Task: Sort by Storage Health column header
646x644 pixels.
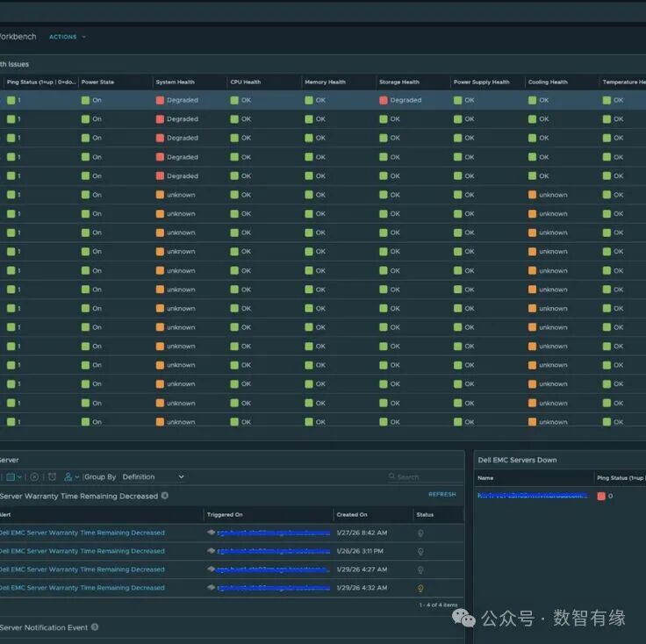Action: (398, 82)
